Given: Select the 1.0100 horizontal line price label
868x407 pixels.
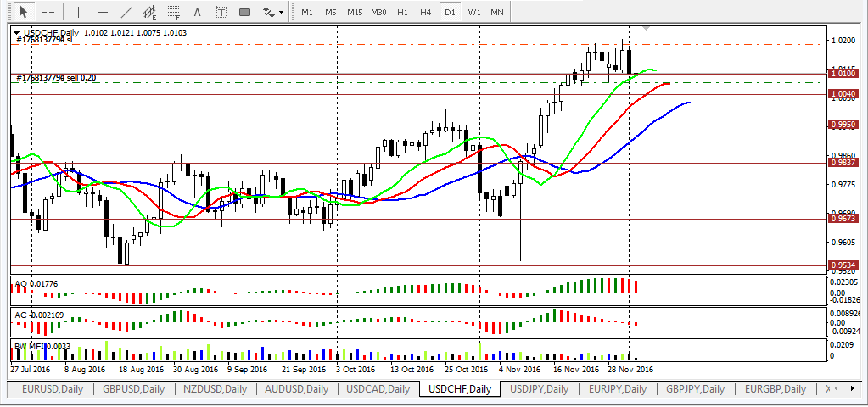Looking at the screenshot, I should coord(844,73).
